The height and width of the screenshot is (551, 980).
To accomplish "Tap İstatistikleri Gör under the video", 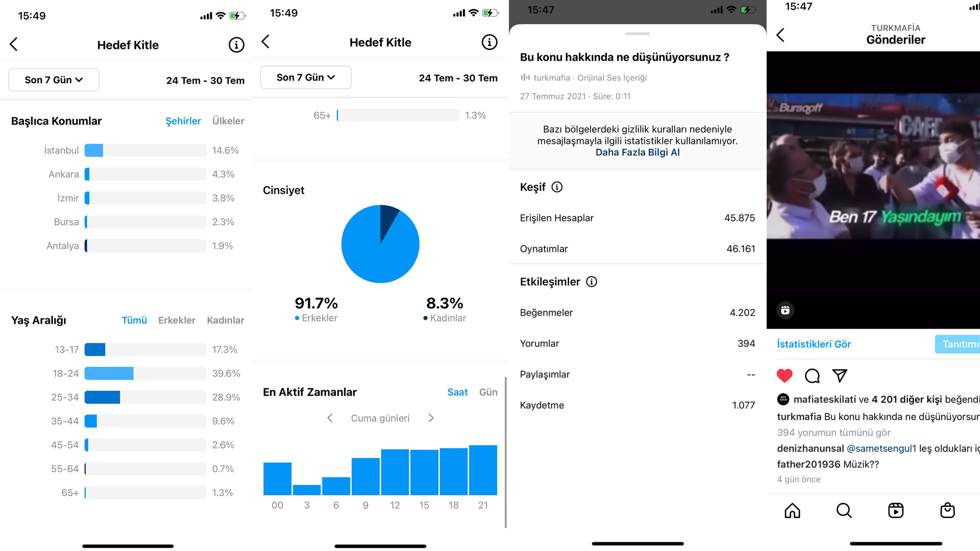I will pos(814,344).
